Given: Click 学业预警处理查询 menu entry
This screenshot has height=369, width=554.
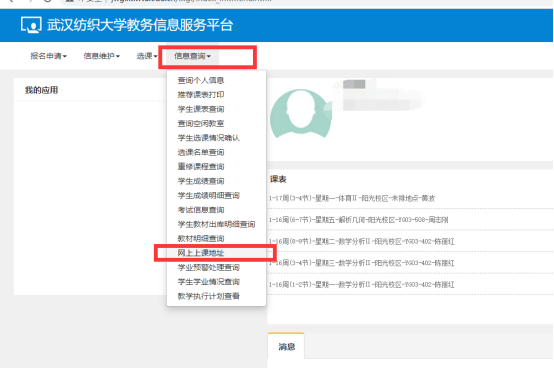Looking at the screenshot, I should click(x=208, y=267).
